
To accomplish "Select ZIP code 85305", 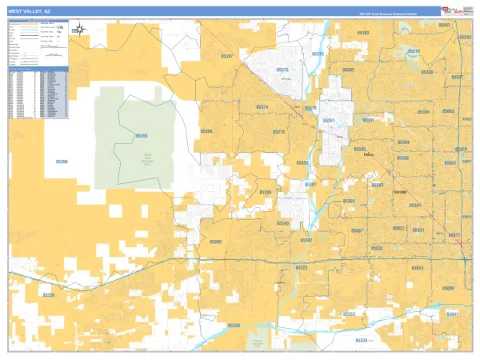I will 349,201.
